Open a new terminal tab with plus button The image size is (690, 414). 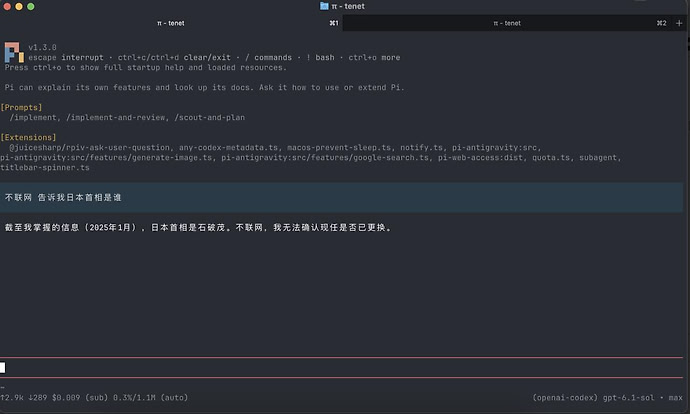tap(679, 23)
